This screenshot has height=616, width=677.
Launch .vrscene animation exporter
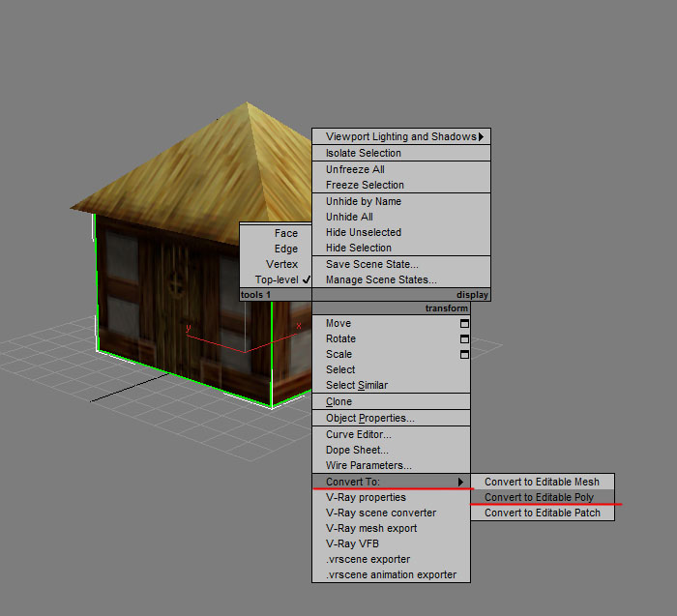(391, 575)
